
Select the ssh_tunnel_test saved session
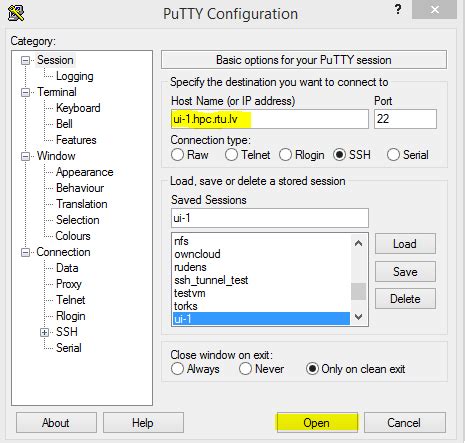point(262,280)
